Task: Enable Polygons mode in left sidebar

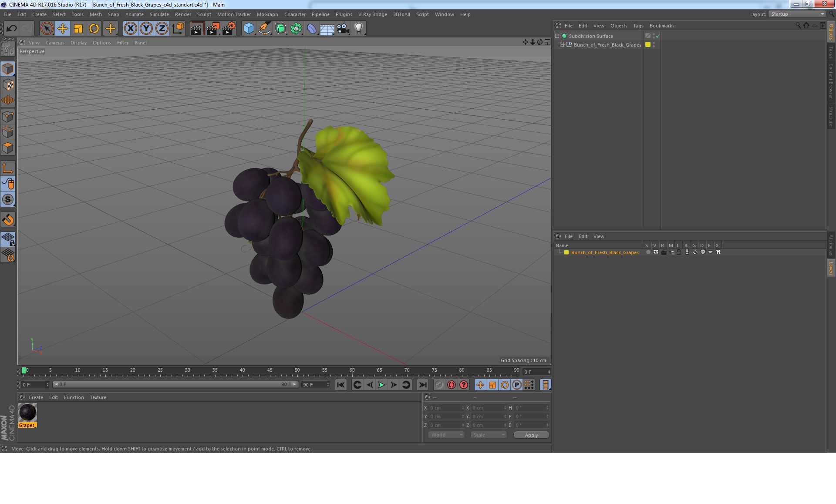Action: point(8,148)
